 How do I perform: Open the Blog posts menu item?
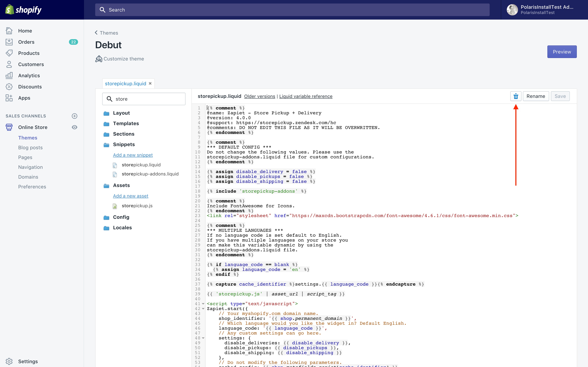click(x=30, y=147)
